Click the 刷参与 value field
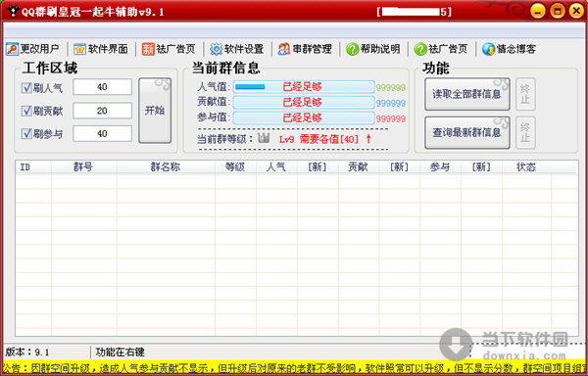The image size is (588, 376). pos(102,134)
